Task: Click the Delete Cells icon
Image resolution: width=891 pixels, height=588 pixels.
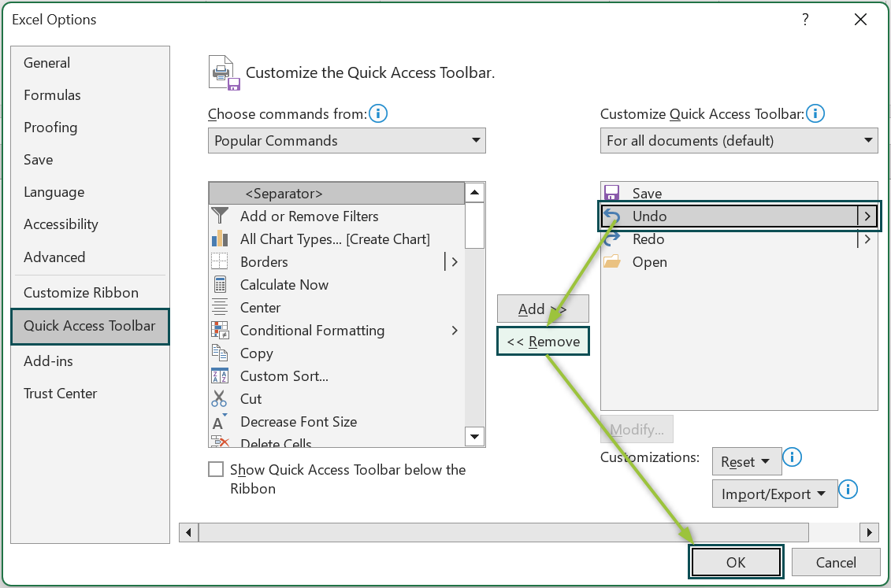Action: tap(219, 441)
